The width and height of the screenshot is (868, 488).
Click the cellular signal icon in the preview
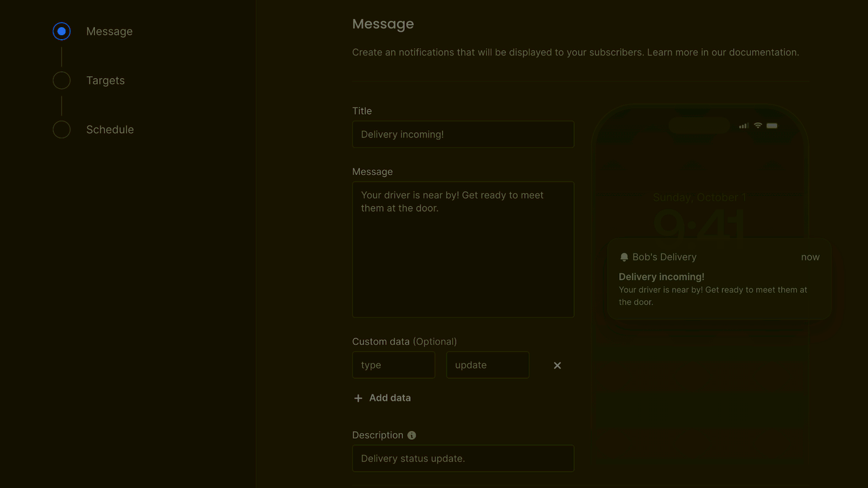(x=743, y=125)
